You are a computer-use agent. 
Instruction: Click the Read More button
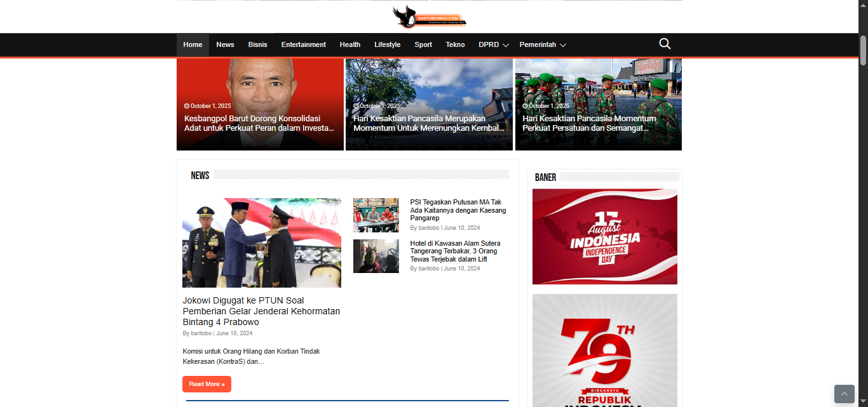coord(207,384)
